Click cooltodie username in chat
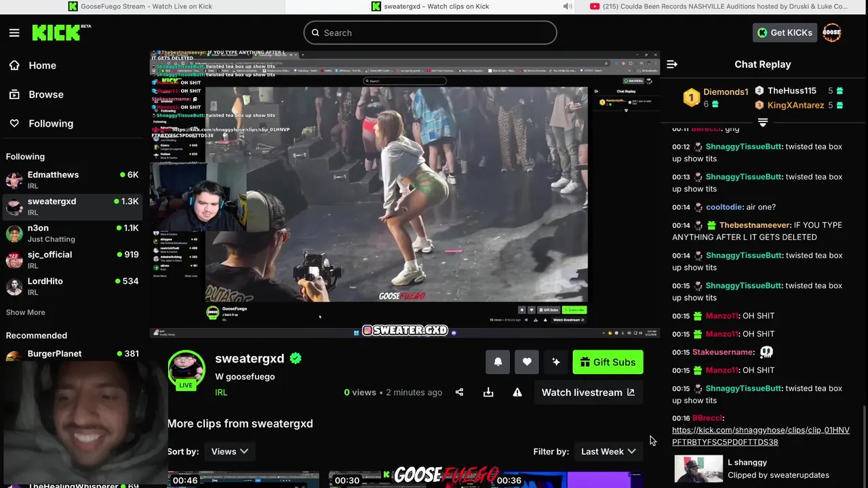This screenshot has width=868, height=488. tap(724, 207)
